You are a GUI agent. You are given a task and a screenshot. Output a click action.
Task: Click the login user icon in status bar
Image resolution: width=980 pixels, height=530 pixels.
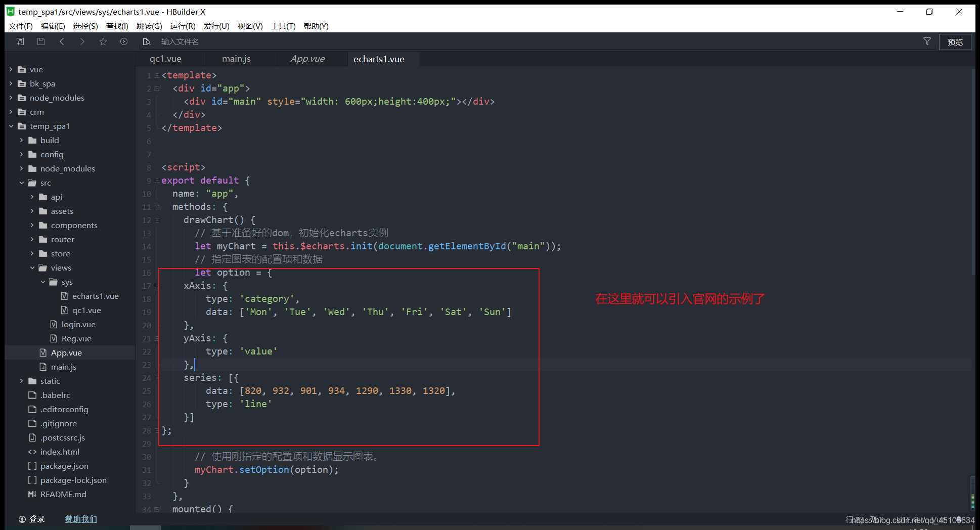coord(22,519)
